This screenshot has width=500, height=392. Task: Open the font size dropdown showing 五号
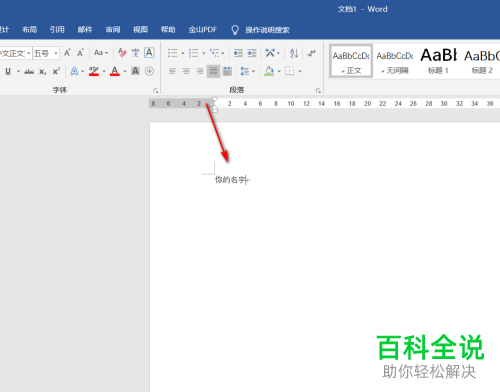pyautogui.click(x=46, y=53)
